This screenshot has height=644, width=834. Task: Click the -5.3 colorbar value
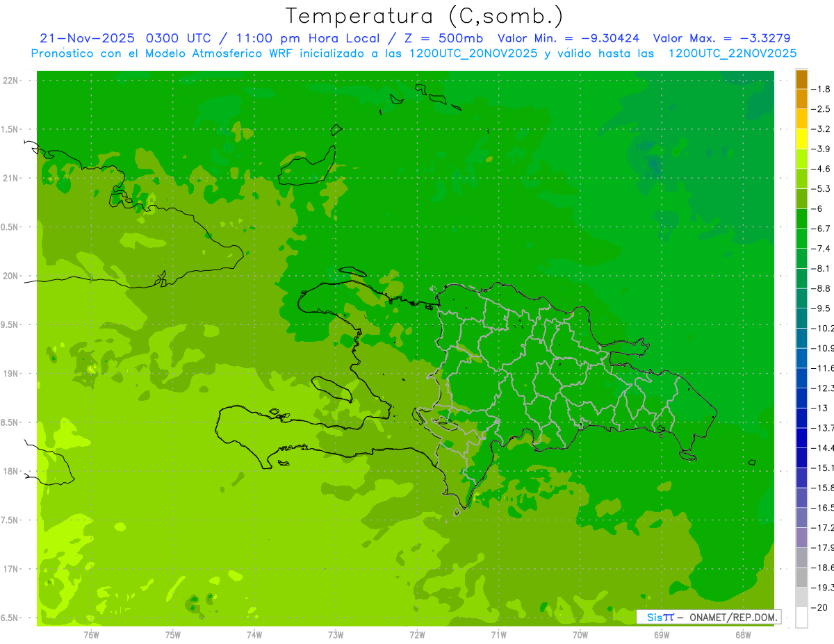click(821, 188)
